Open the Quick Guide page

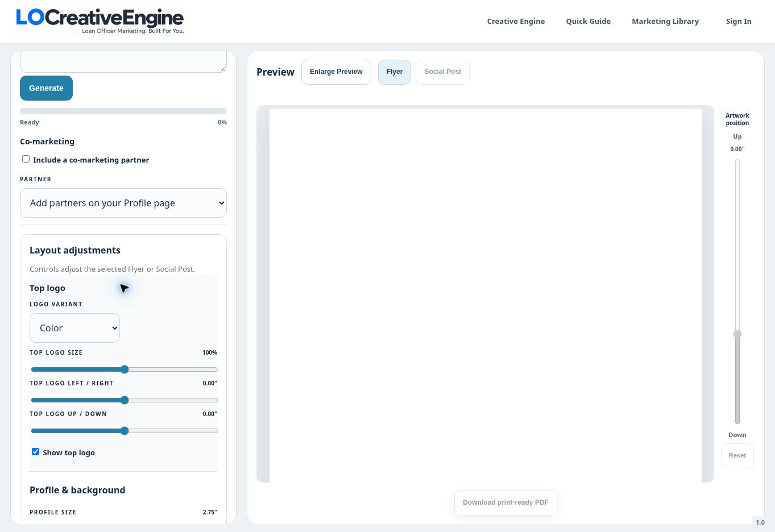click(588, 22)
